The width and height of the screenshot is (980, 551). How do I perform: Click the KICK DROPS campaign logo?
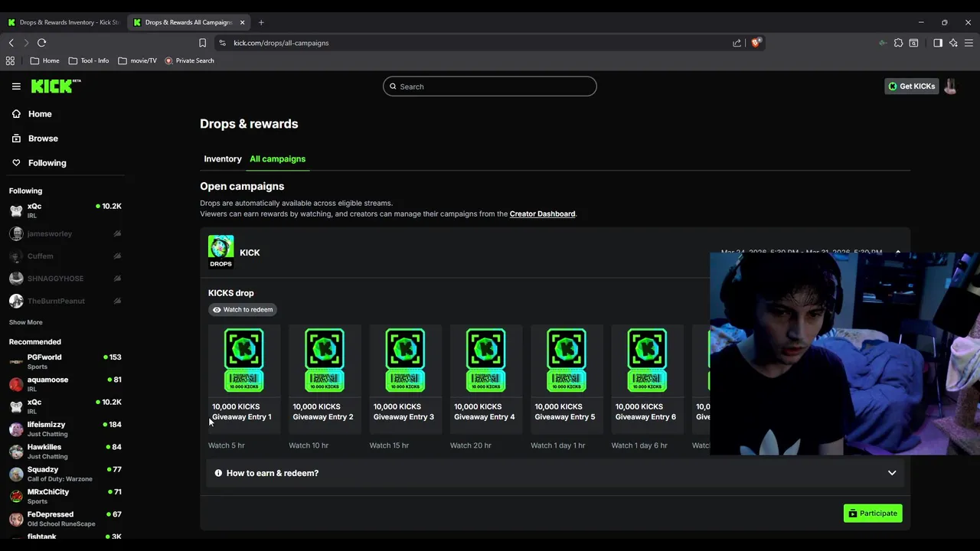(x=220, y=252)
